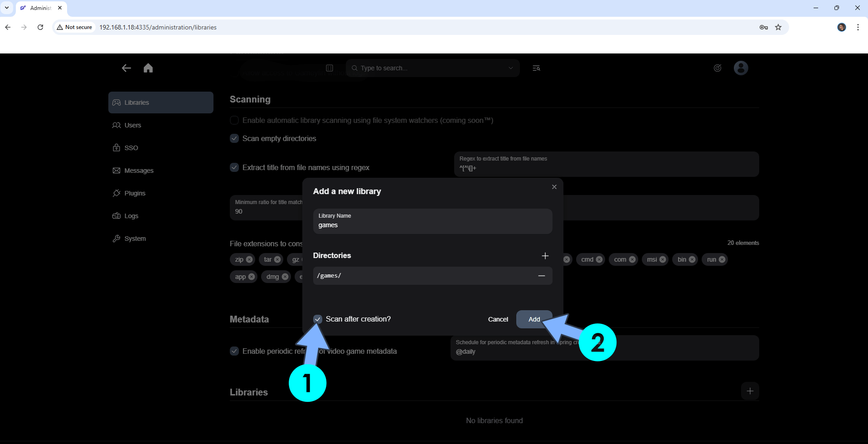Toggle Extract title from file names using regex

point(234,167)
